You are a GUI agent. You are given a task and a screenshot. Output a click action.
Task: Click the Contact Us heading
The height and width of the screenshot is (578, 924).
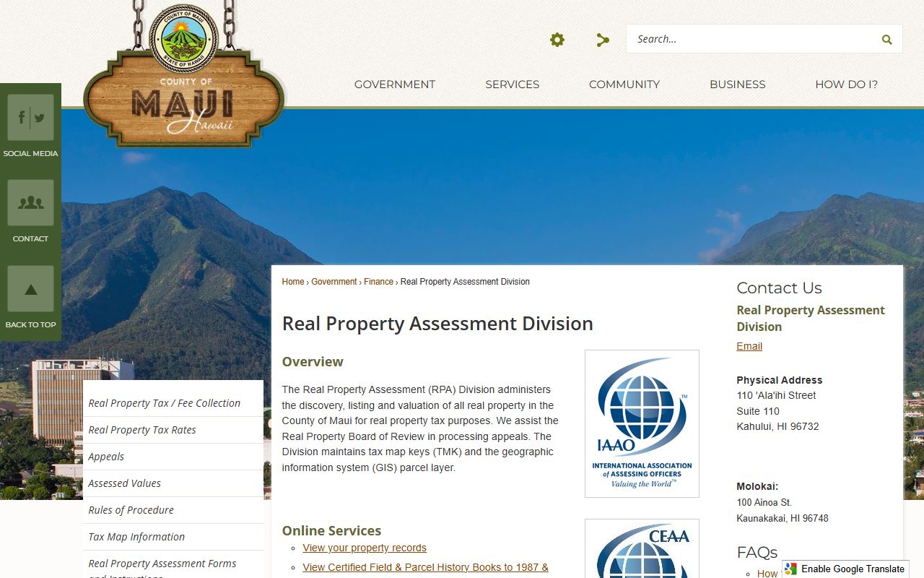[x=779, y=288]
